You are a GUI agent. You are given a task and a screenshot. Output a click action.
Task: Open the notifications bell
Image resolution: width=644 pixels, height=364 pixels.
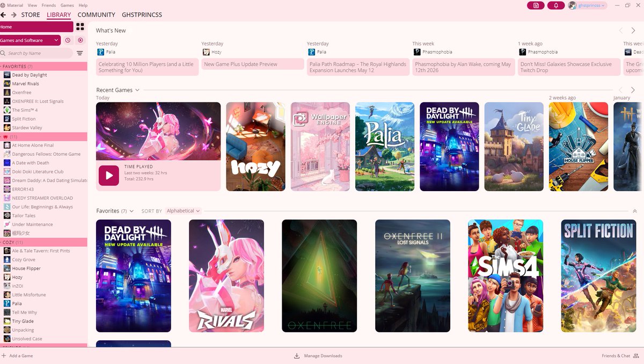click(x=556, y=5)
